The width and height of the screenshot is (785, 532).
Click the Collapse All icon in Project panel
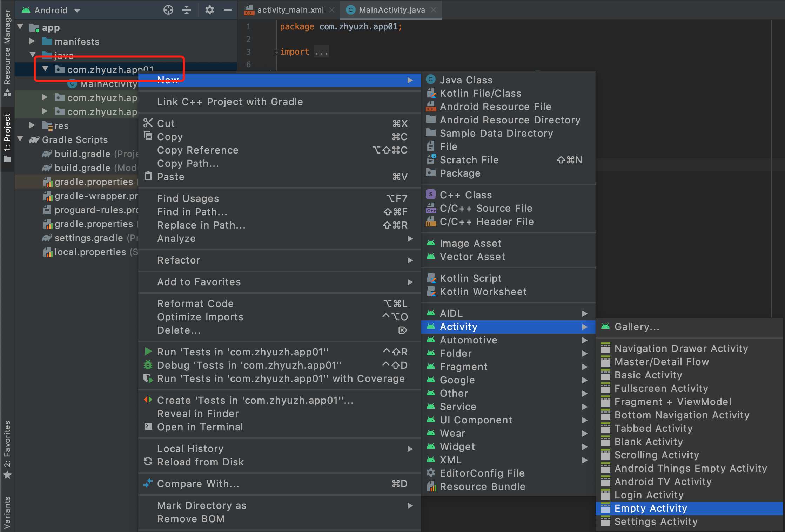tap(187, 10)
